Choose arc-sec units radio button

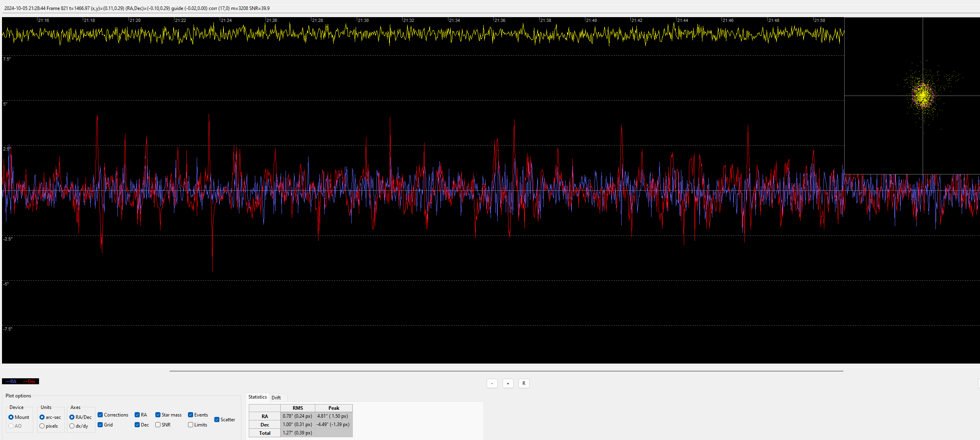pyautogui.click(x=42, y=417)
